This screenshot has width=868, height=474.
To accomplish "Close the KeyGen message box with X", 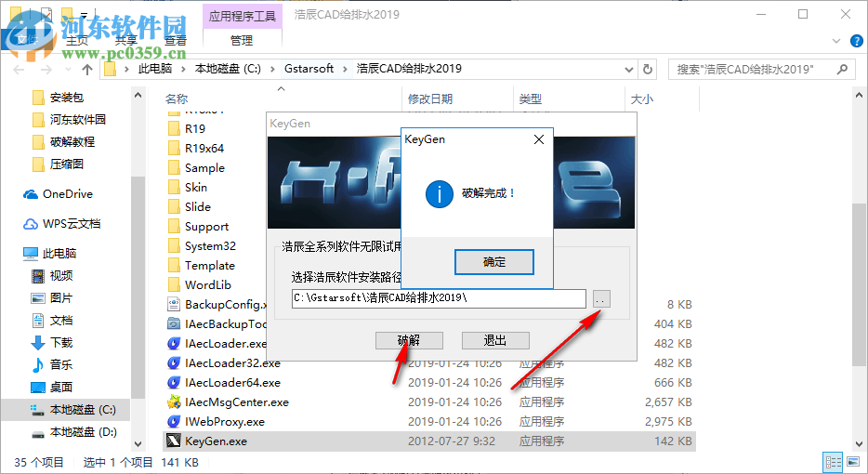I will [x=539, y=139].
